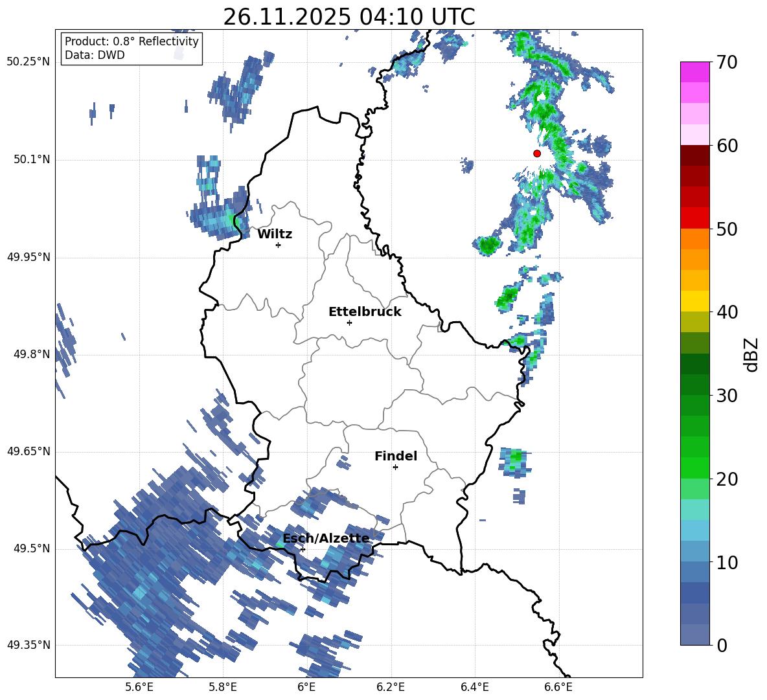Click the 50.25°N latitude label
The image size is (767, 700).
[29, 62]
